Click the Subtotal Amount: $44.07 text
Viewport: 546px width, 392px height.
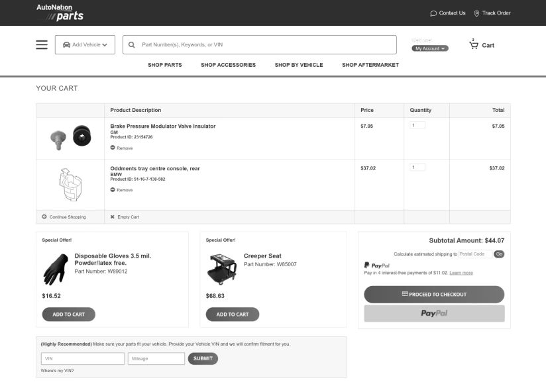click(466, 240)
